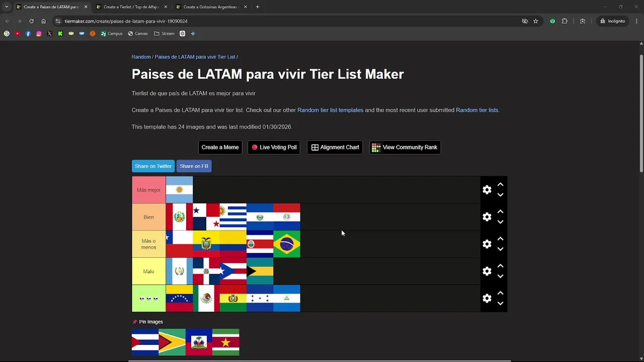This screenshot has height=362, width=644.
Task: Open the new tab with plus button
Action: click(x=258, y=7)
